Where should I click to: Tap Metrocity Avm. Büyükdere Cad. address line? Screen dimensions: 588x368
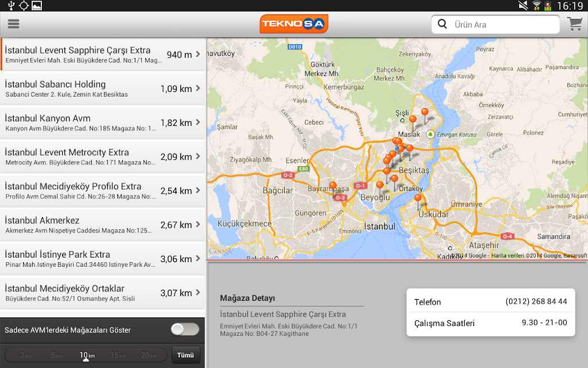pos(80,163)
